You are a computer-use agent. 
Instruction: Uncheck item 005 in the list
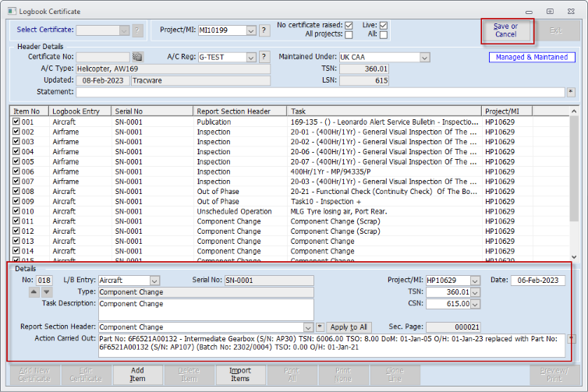(x=16, y=161)
